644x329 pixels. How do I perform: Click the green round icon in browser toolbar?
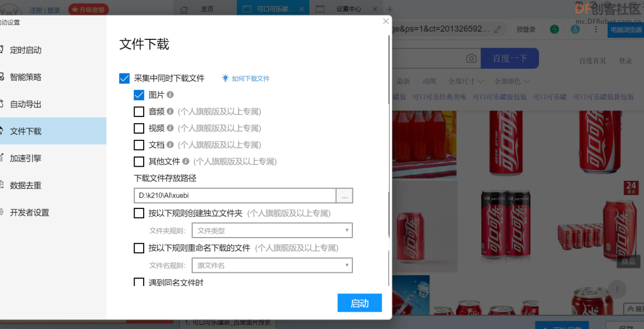click(555, 30)
